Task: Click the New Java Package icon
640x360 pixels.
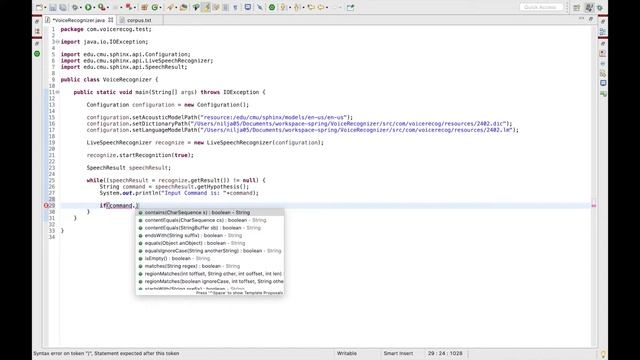Action: (x=144, y=7)
